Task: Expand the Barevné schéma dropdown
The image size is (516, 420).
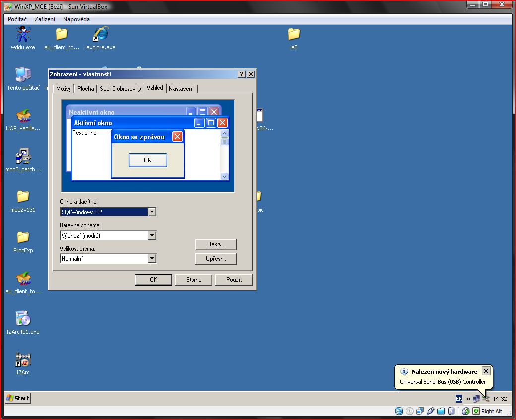Action: pos(152,236)
